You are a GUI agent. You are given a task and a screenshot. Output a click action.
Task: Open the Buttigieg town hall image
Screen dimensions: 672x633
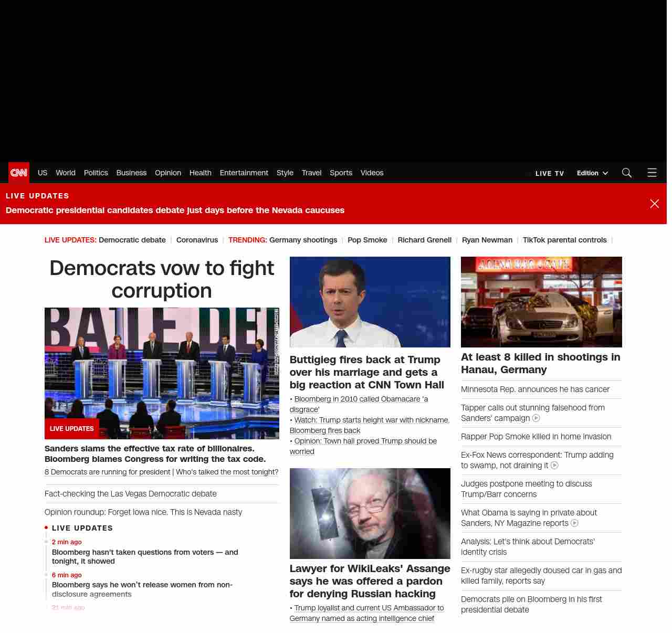click(x=370, y=302)
